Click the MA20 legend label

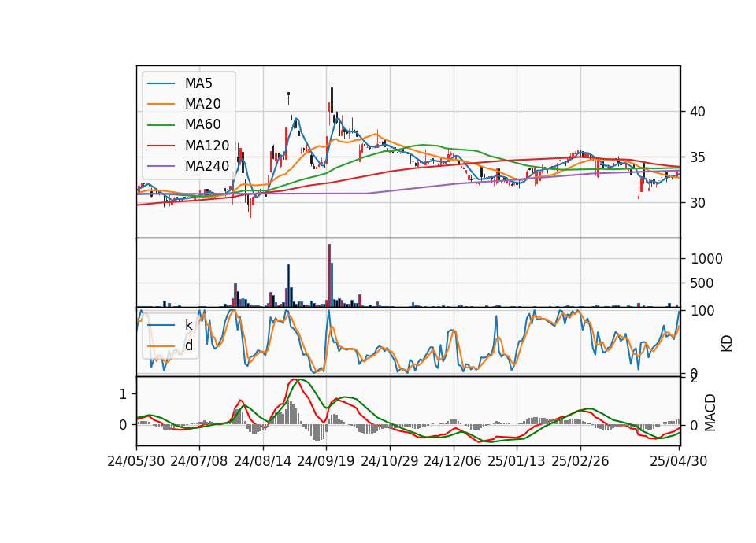[x=202, y=104]
